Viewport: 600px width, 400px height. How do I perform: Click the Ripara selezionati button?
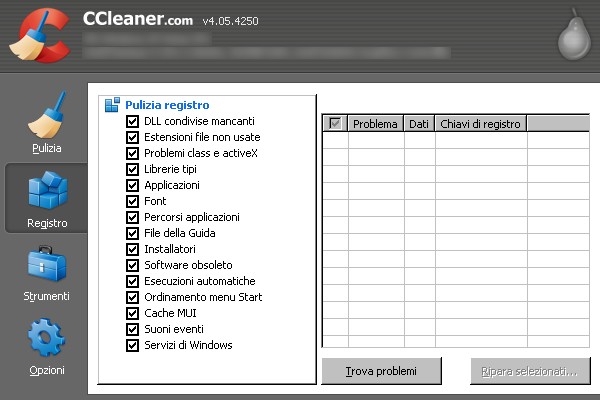pos(530,371)
